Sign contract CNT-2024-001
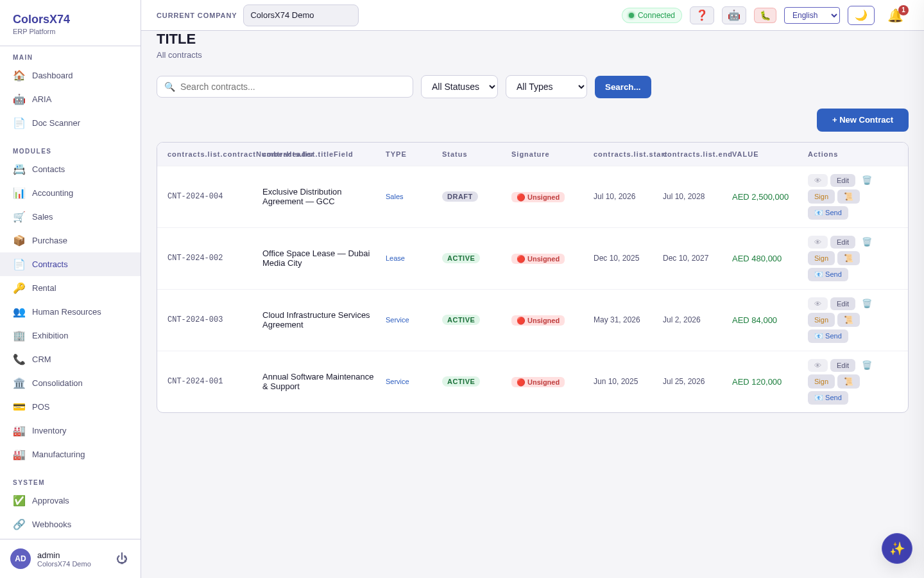This screenshot has width=924, height=578. click(821, 381)
